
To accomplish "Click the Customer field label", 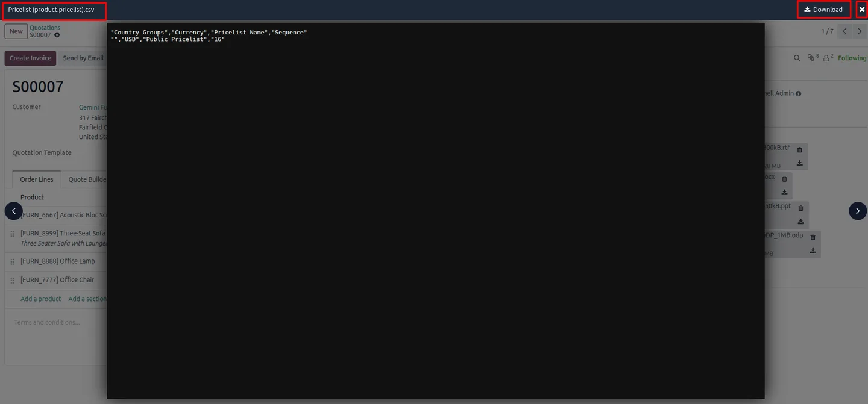I will (x=27, y=107).
